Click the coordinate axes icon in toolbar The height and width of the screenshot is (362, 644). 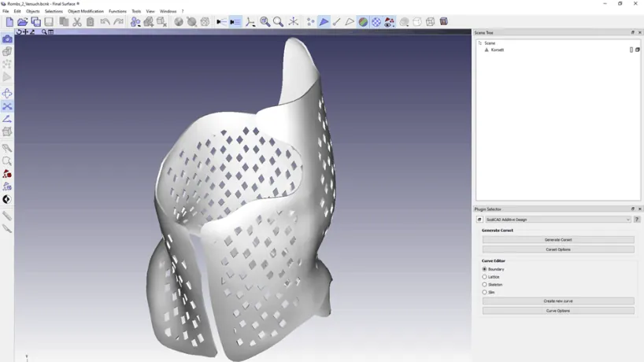250,22
